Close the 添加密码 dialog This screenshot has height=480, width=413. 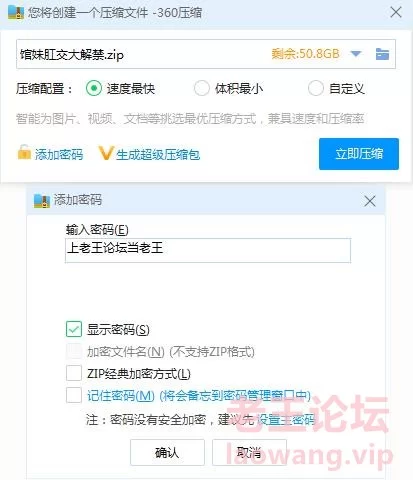click(x=370, y=201)
